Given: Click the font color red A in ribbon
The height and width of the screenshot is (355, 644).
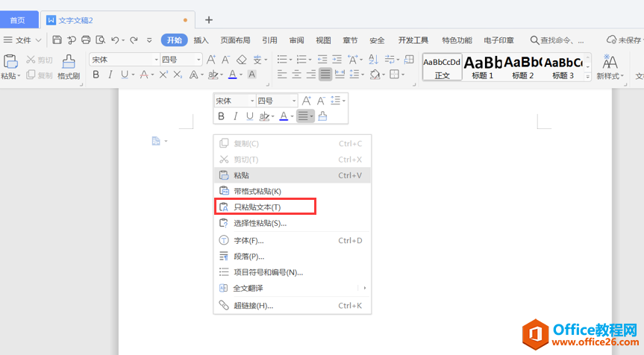Looking at the screenshot, I should [x=232, y=75].
